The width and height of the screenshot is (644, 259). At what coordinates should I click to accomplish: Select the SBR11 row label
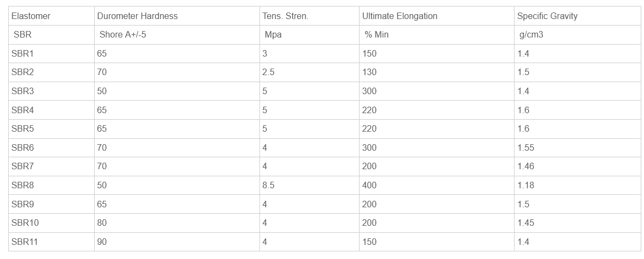tap(25, 242)
